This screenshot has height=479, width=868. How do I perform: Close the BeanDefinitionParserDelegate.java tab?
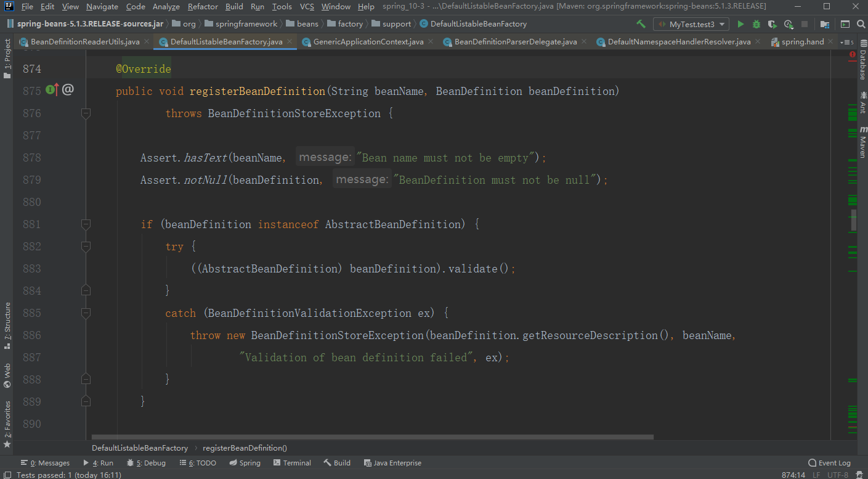583,42
